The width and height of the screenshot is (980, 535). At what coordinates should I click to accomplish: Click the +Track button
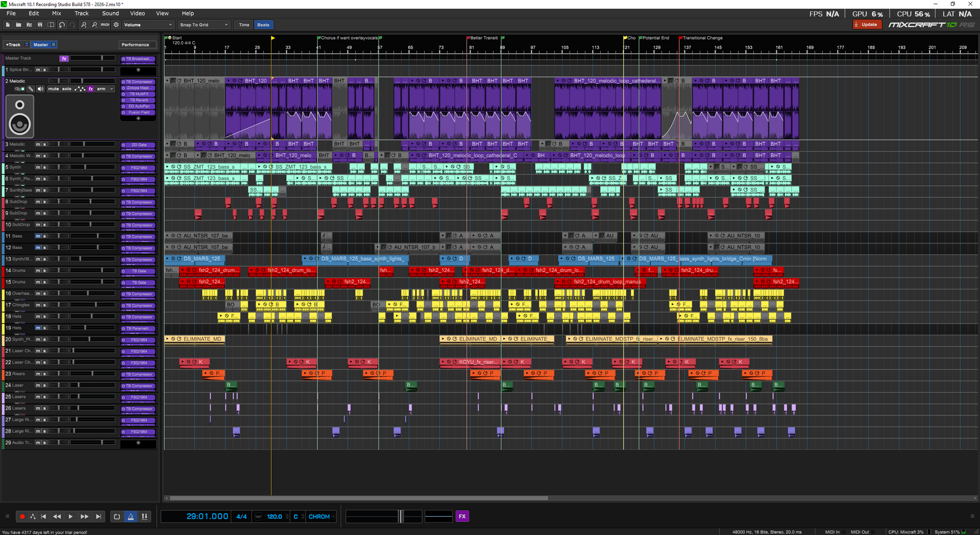click(13, 45)
